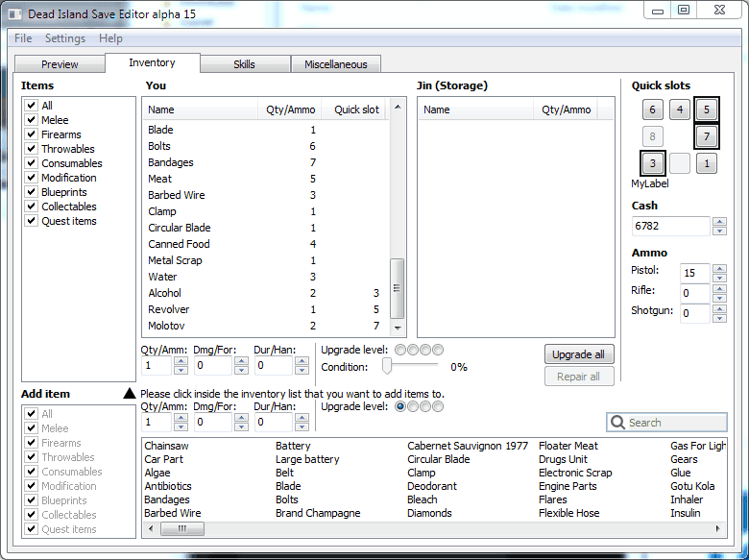Screen dimensions: 749x560
Task: Click the Condition slider handle
Action: (387, 366)
